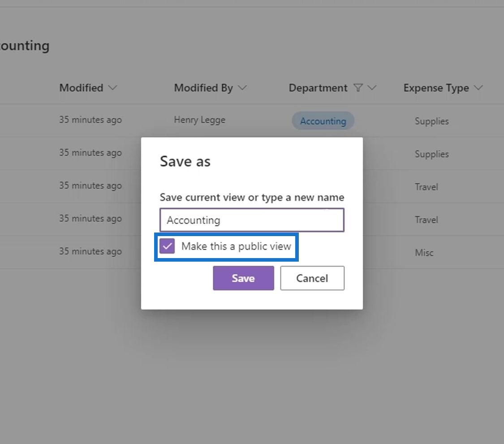Click the Modified column header text

(82, 88)
